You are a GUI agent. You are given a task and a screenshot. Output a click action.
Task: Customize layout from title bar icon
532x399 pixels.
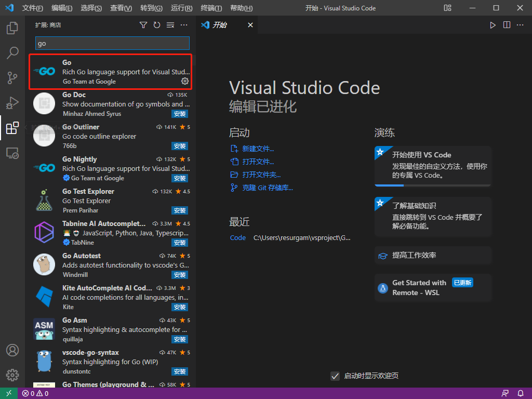tap(447, 8)
